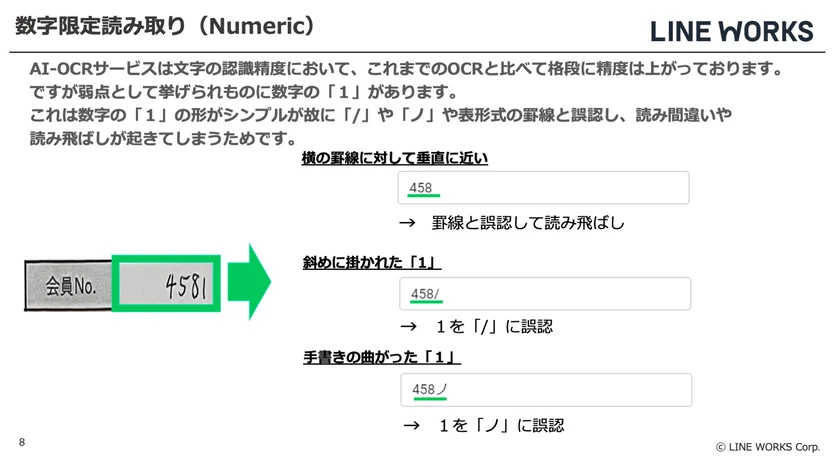Select the input field showing 458ノ
Viewport: 834px width, 457px height.
[x=544, y=389]
